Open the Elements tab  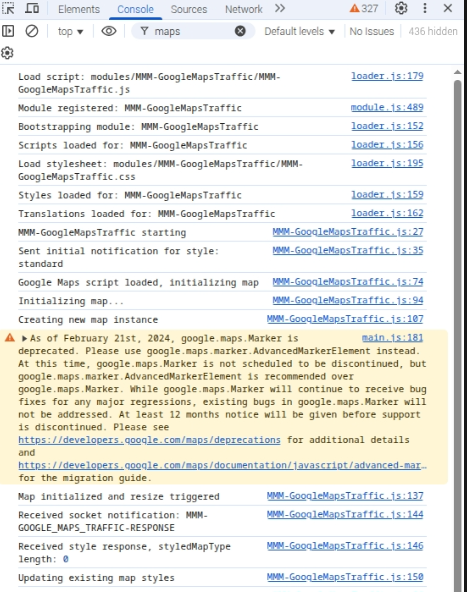[79, 9]
